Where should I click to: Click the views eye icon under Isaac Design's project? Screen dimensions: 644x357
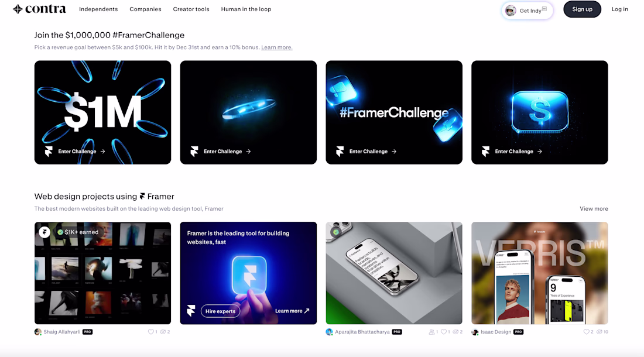coord(599,332)
